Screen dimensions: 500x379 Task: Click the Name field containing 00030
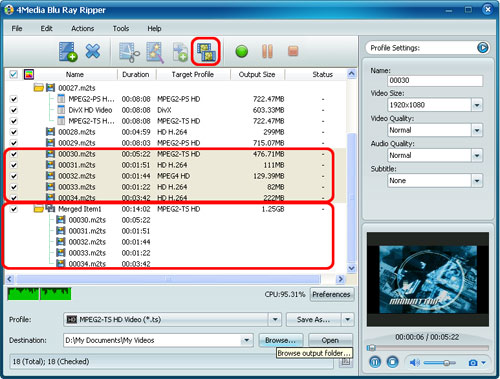pos(435,80)
